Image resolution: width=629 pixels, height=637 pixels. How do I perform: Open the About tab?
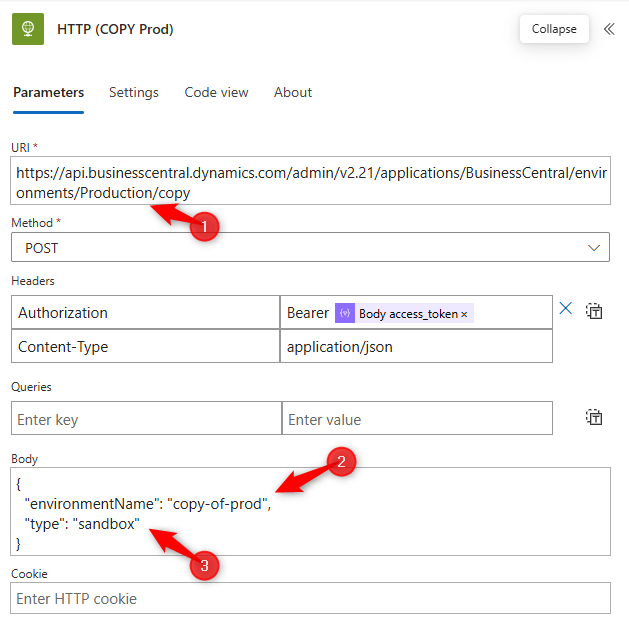pyautogui.click(x=293, y=92)
